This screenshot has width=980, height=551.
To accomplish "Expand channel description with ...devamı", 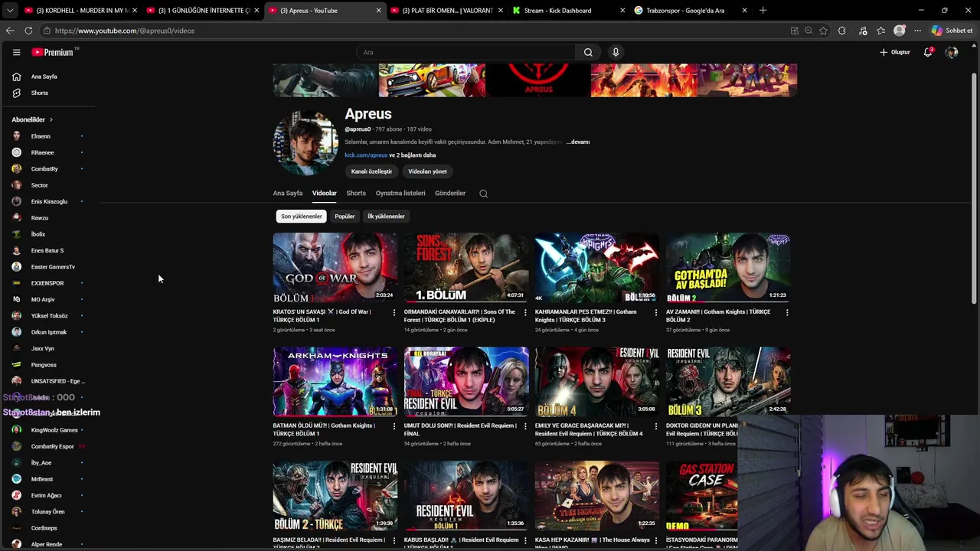I will point(578,142).
